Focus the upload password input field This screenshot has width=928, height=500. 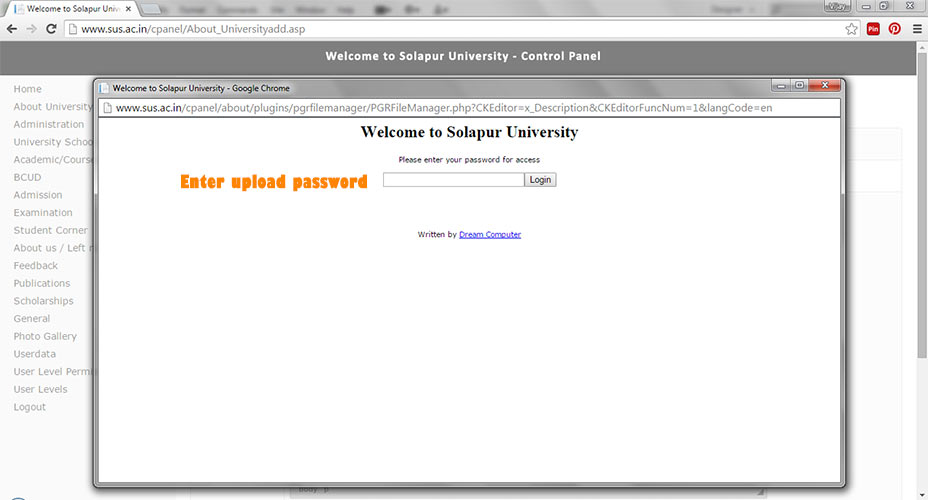453,179
